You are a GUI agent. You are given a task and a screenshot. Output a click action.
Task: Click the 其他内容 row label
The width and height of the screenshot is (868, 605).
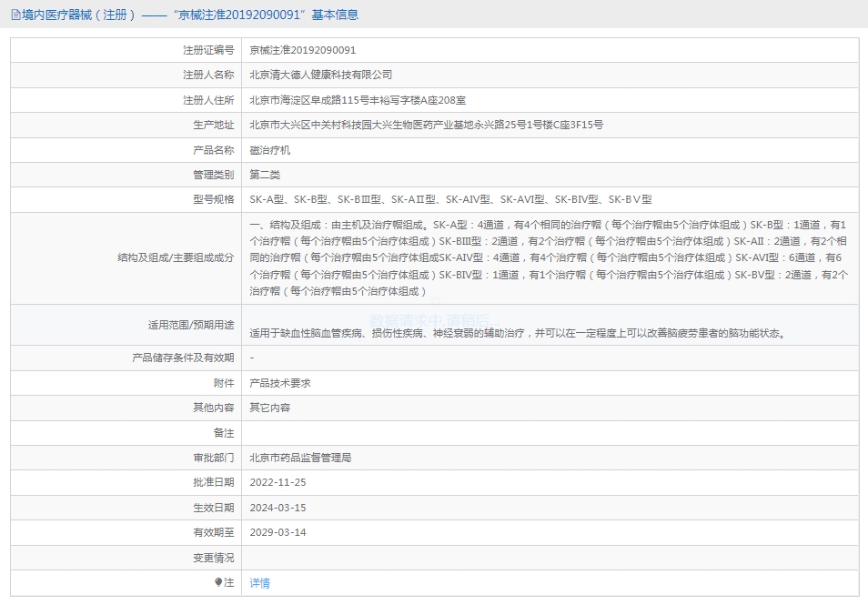(214, 408)
